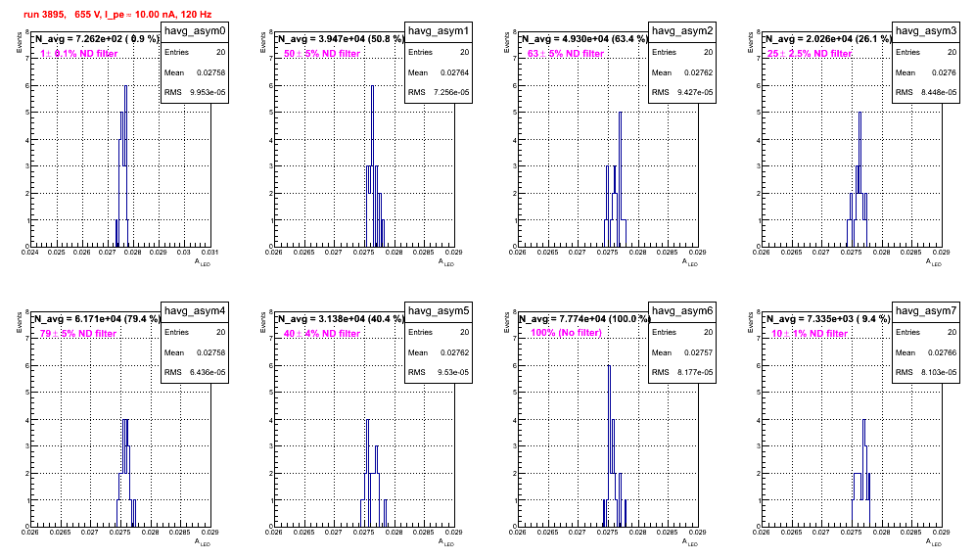
Task: Pick the Mean 0.02762 in havg_asym2 box
Action: click(x=698, y=72)
